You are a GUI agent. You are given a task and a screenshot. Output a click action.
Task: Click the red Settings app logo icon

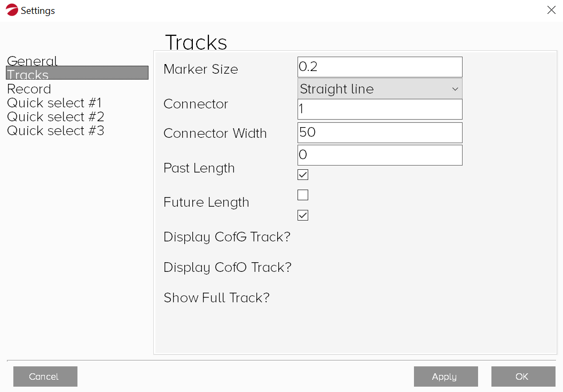click(12, 10)
